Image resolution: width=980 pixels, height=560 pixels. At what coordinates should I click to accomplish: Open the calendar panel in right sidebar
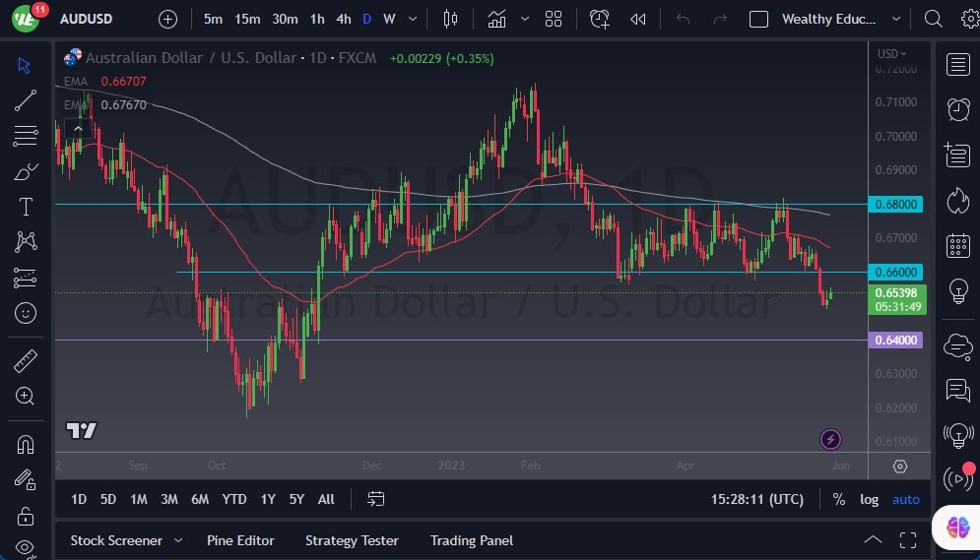coord(957,246)
